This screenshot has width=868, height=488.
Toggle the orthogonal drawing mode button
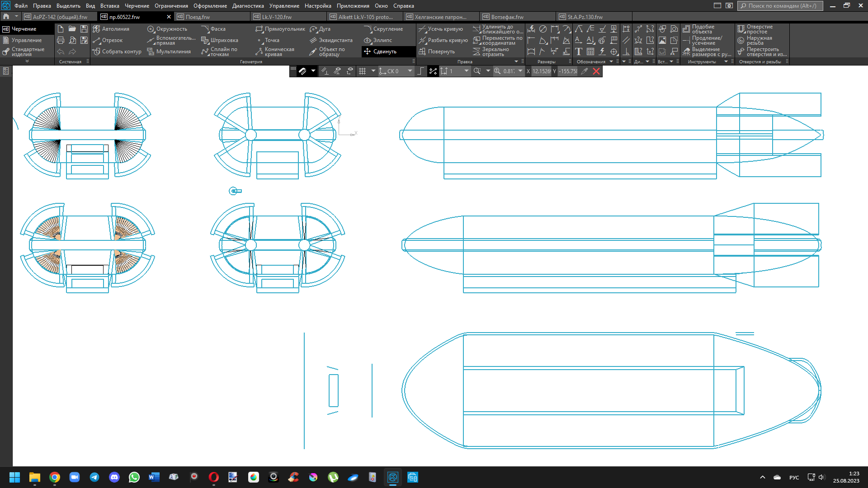click(x=421, y=71)
